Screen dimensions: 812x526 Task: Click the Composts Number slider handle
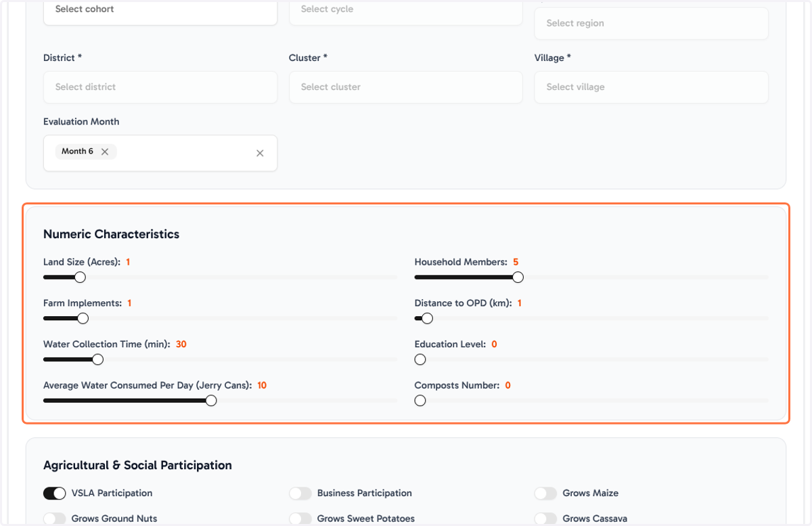420,401
